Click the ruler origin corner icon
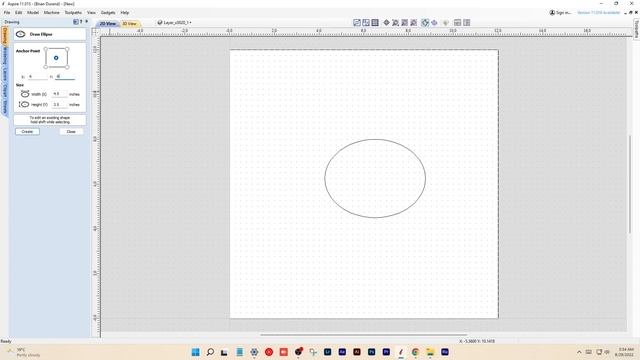Viewport: 640px width, 360px height. (95, 31)
